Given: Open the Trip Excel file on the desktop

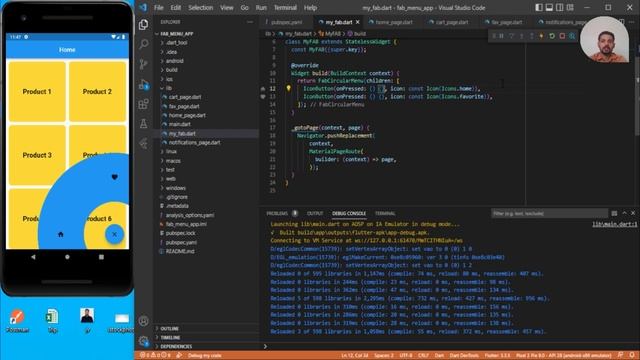Looking at the screenshot, I should tap(52, 321).
